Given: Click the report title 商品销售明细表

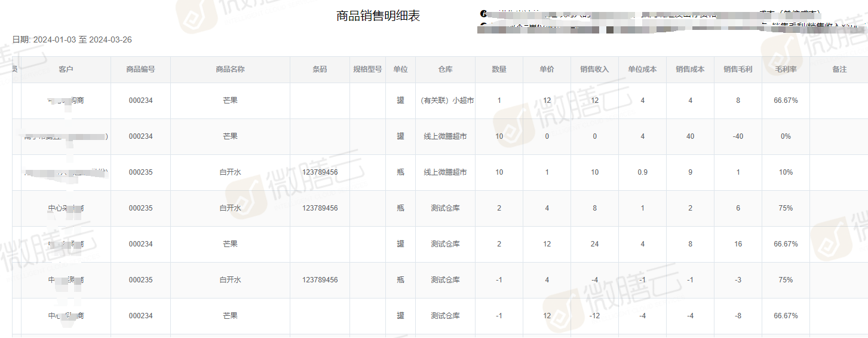Looking at the screenshot, I should 378,16.
